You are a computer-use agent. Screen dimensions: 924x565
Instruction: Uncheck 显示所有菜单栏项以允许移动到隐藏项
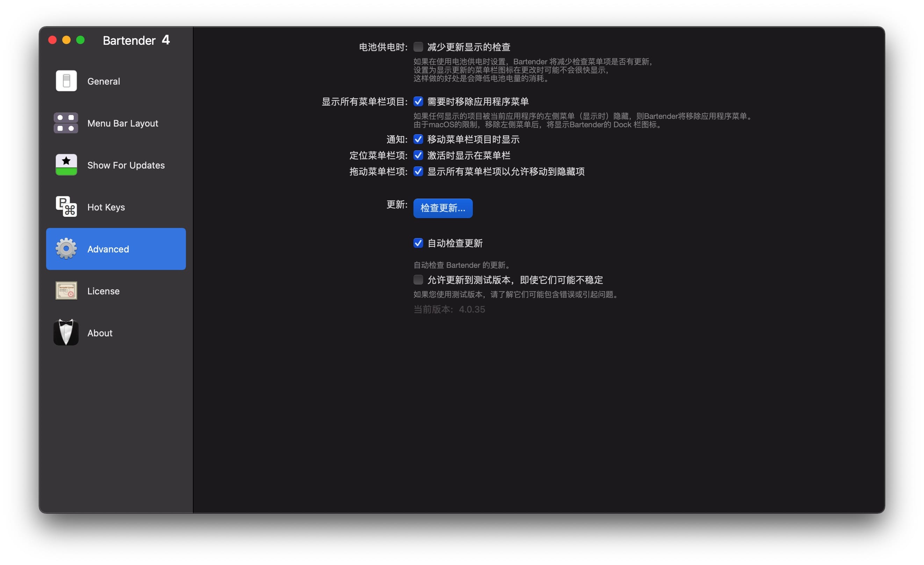418,171
